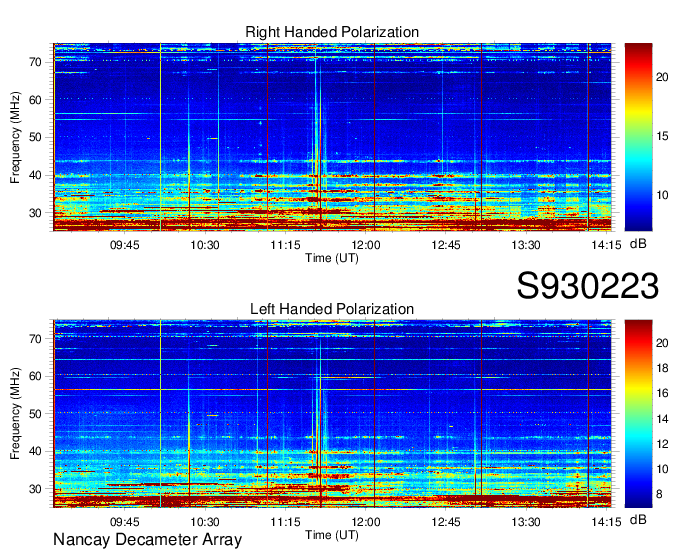680x552 pixels.
Task: Click the 12 value on lower color bar
Action: click(x=662, y=444)
